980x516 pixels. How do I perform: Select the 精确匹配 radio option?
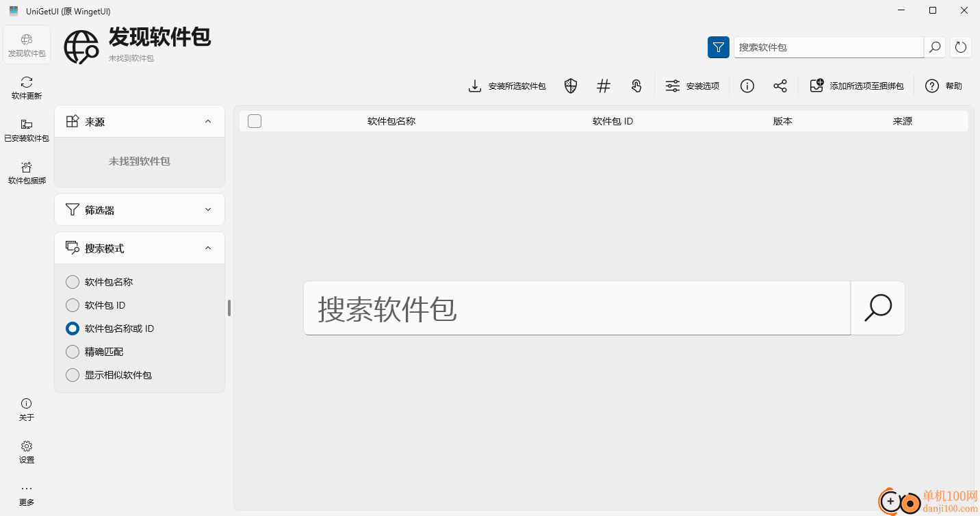[x=95, y=352]
